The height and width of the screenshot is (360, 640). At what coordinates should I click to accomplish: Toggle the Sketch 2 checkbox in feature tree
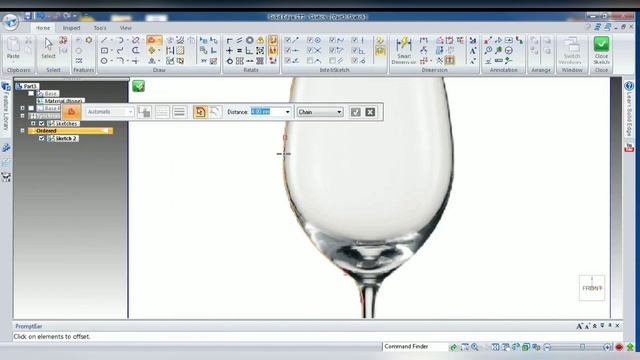click(x=42, y=138)
